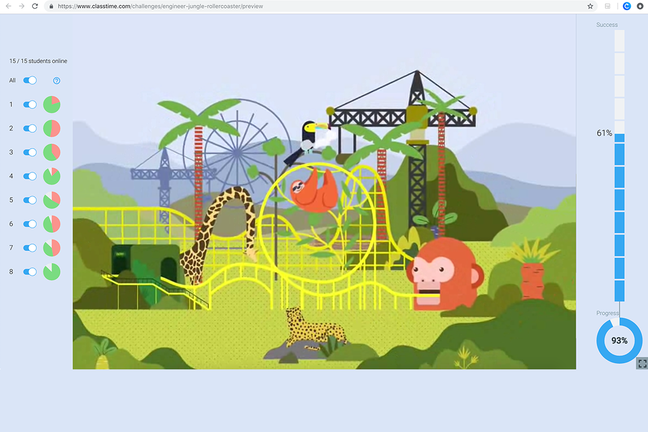Turn off the question 5 switch

(30, 200)
